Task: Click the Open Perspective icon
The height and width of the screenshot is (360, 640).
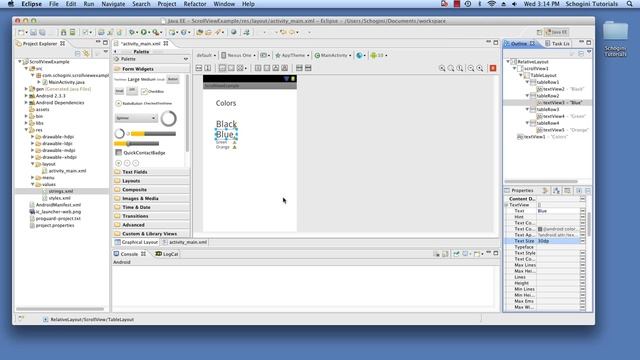Action: point(539,32)
